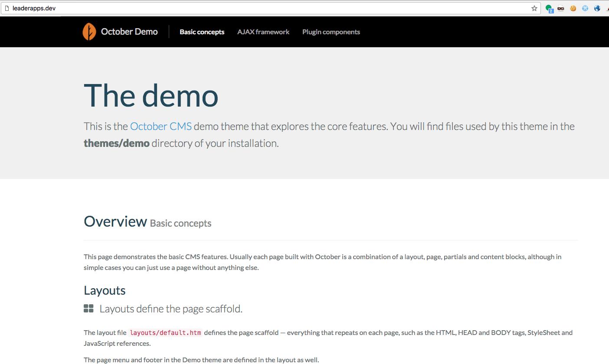Click the Layouts section heading
609x364 pixels.
click(x=105, y=290)
